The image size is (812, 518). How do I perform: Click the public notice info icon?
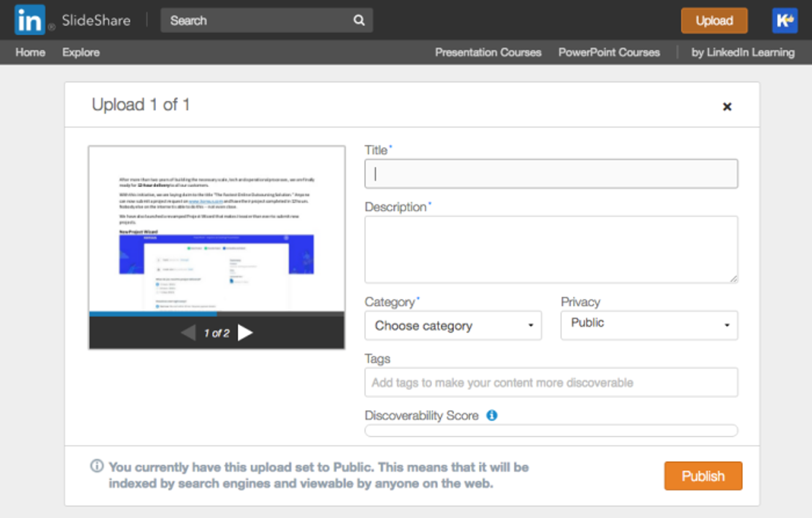coord(97,466)
